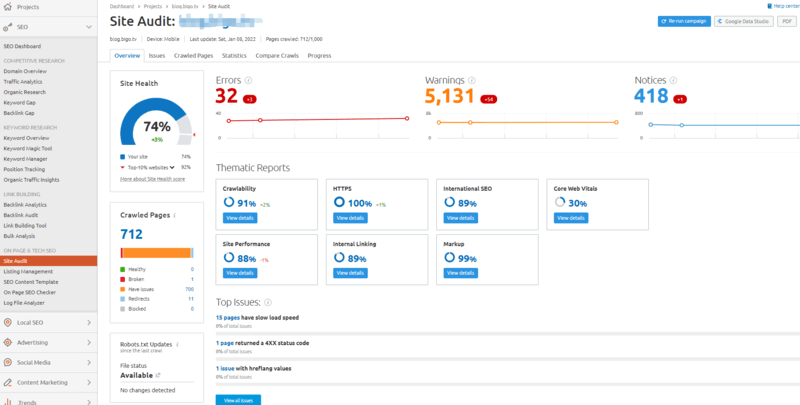Click the Have issues count 700

pyautogui.click(x=189, y=289)
